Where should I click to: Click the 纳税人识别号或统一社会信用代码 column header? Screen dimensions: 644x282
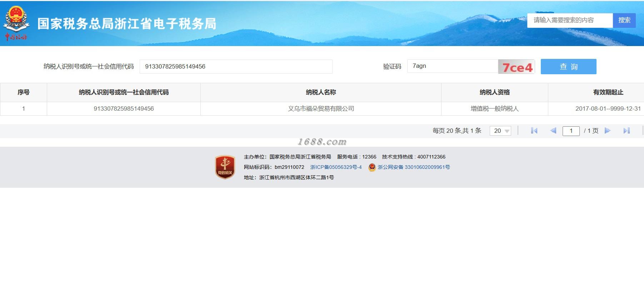click(124, 92)
